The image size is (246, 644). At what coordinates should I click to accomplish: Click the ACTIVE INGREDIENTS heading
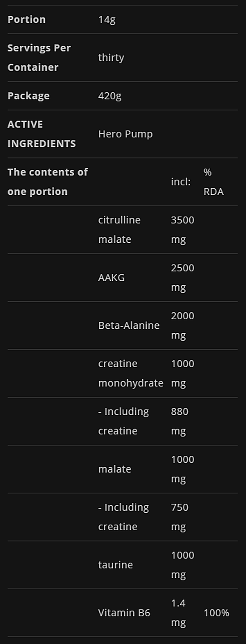pyautogui.click(x=42, y=134)
